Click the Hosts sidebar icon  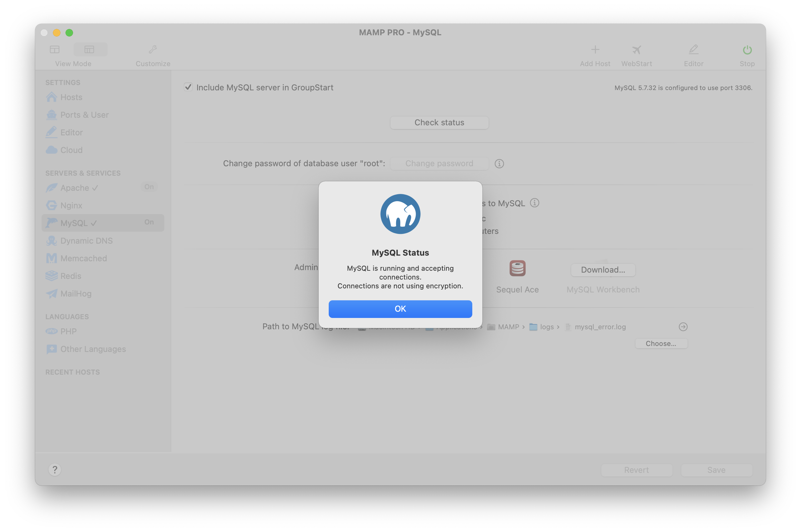[x=51, y=97]
